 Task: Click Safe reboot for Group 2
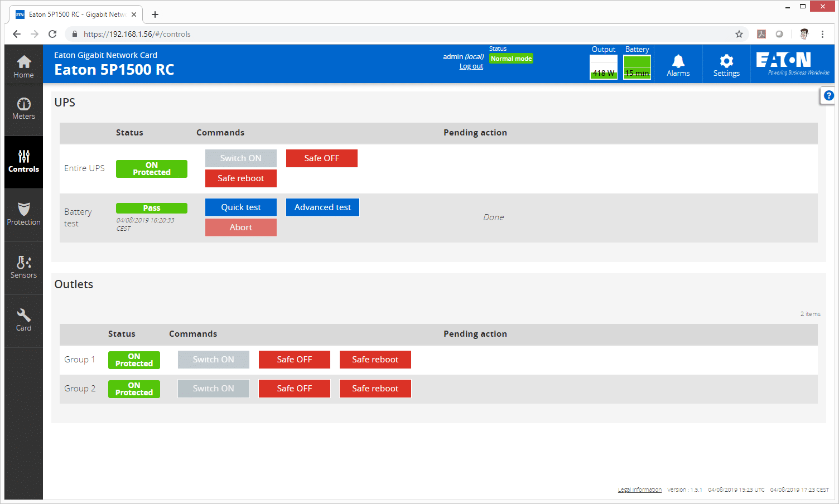pos(375,389)
